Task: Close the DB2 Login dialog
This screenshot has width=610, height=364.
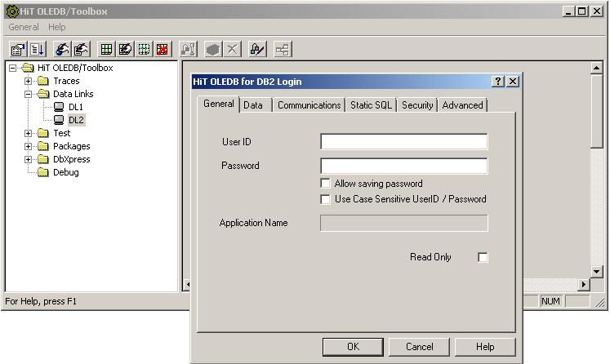Action: (513, 82)
